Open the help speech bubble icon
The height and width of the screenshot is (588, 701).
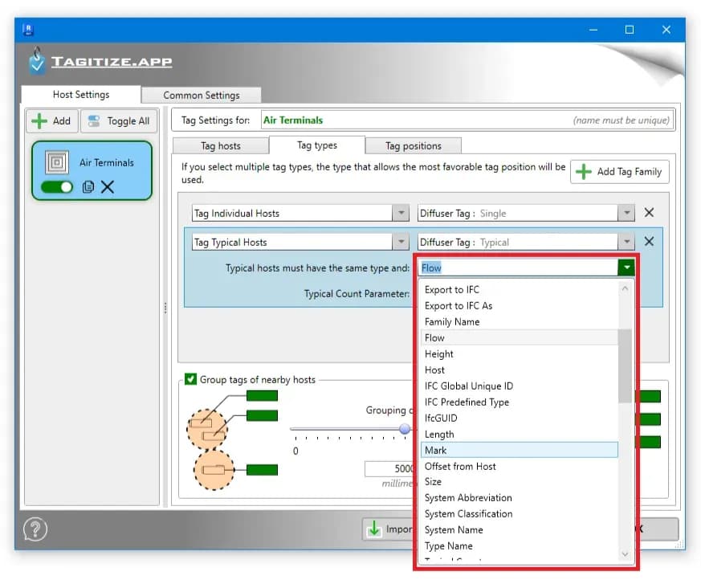tap(35, 529)
